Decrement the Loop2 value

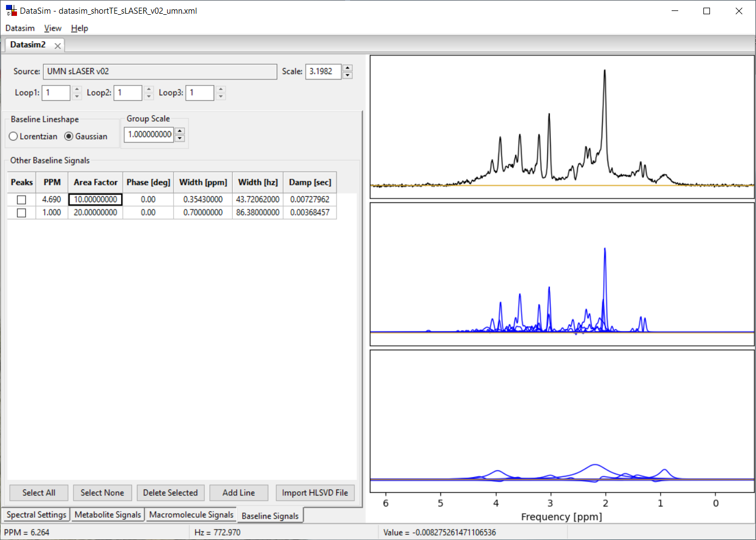pyautogui.click(x=149, y=96)
